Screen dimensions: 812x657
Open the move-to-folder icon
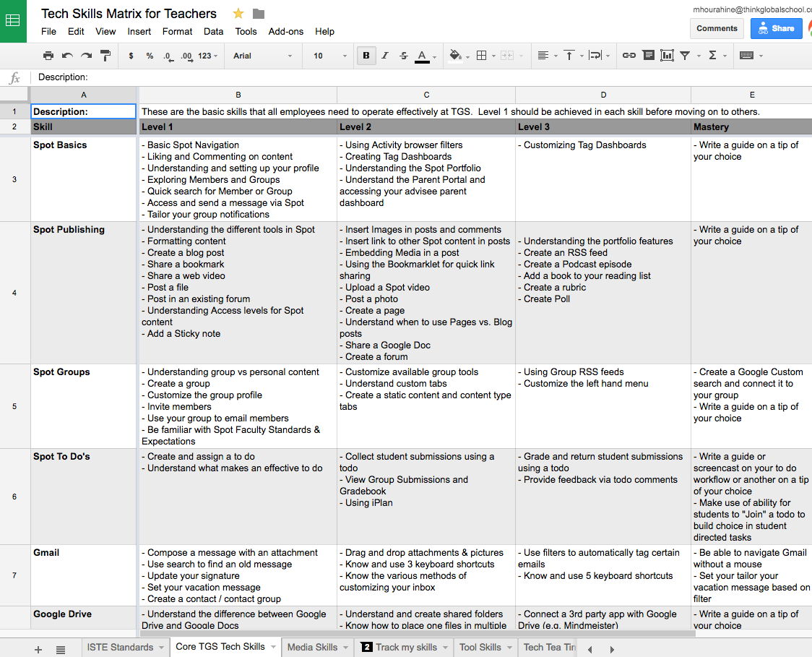259,14
